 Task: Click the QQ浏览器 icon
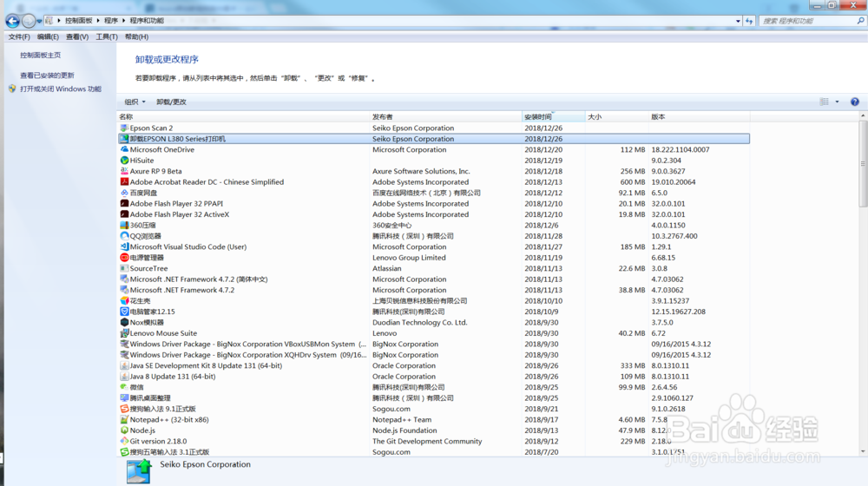(124, 236)
